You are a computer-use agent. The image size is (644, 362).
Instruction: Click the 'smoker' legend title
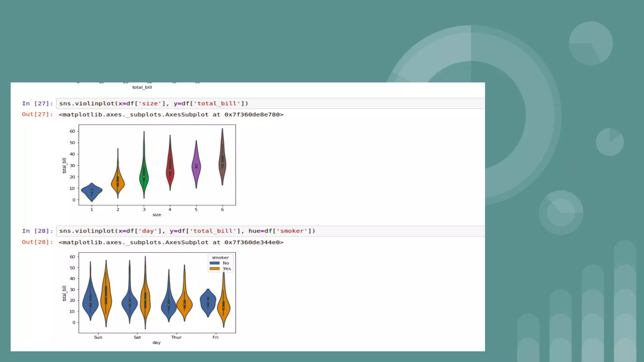click(220, 257)
